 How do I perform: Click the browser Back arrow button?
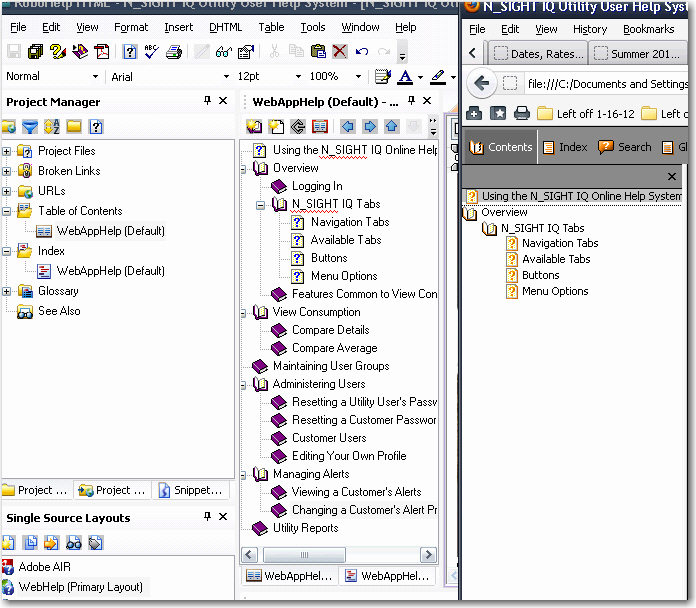point(482,83)
